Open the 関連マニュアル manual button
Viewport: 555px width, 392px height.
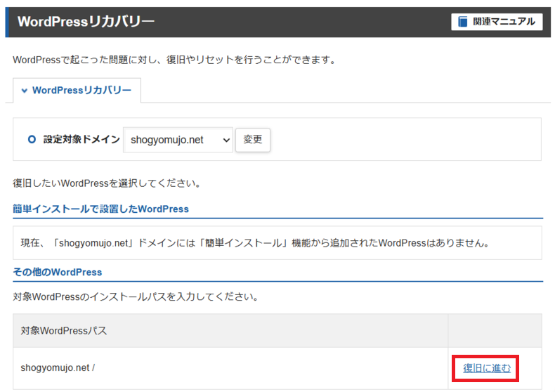pyautogui.click(x=497, y=22)
